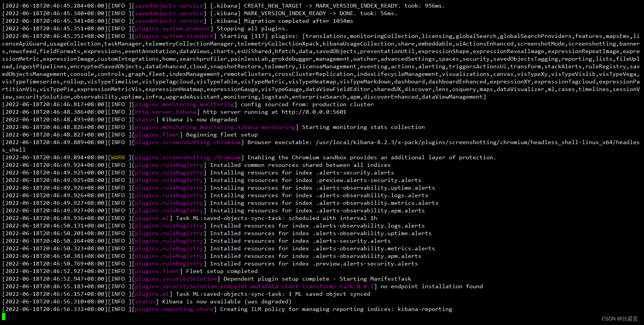The width and height of the screenshot is (644, 325).
Task: Click "Starting monitoring stats collection" message
Action: pyautogui.click(x=364, y=127)
